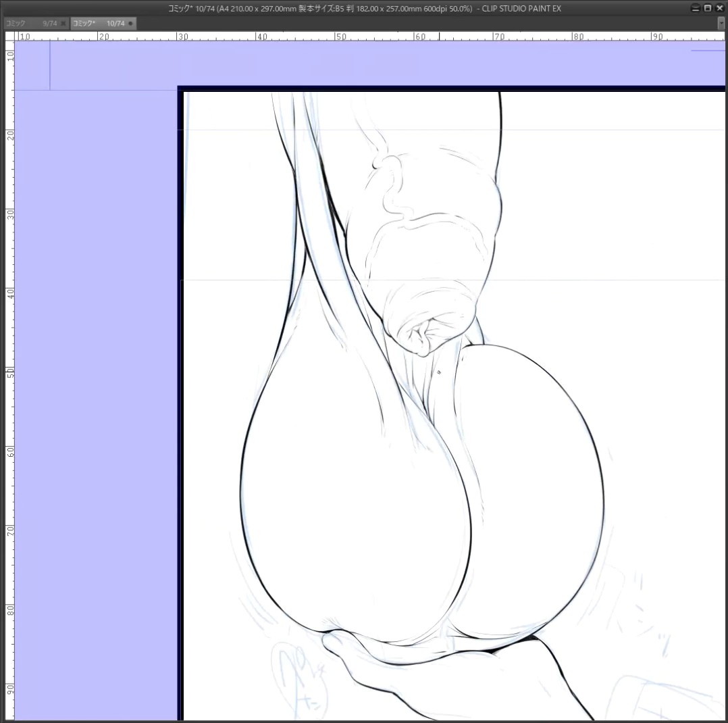The image size is (728, 723).
Task: Click the 90 mark on vertical ruler
Action: (x=9, y=689)
